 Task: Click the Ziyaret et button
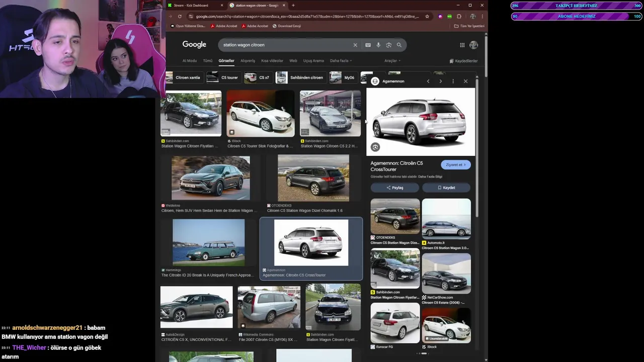pyautogui.click(x=456, y=165)
